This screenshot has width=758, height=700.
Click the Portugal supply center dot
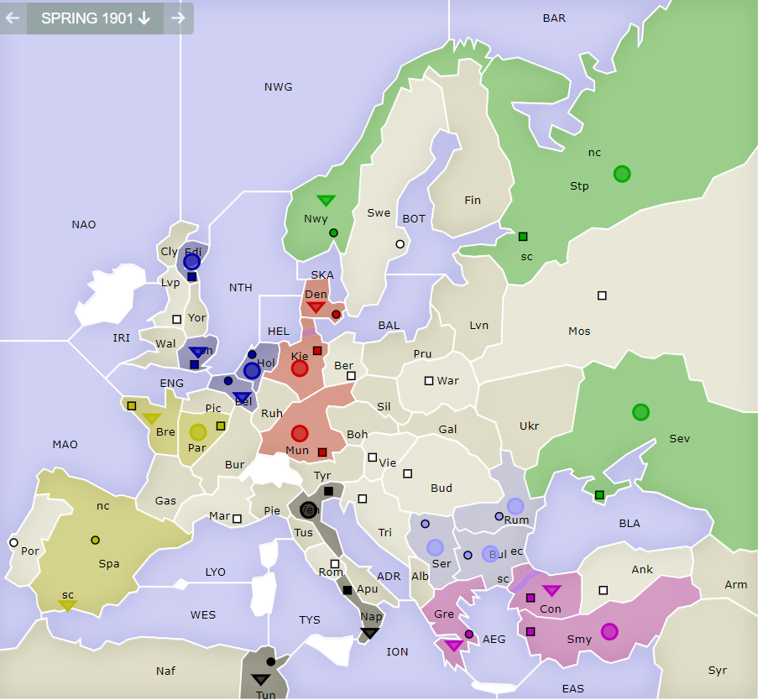13,542
